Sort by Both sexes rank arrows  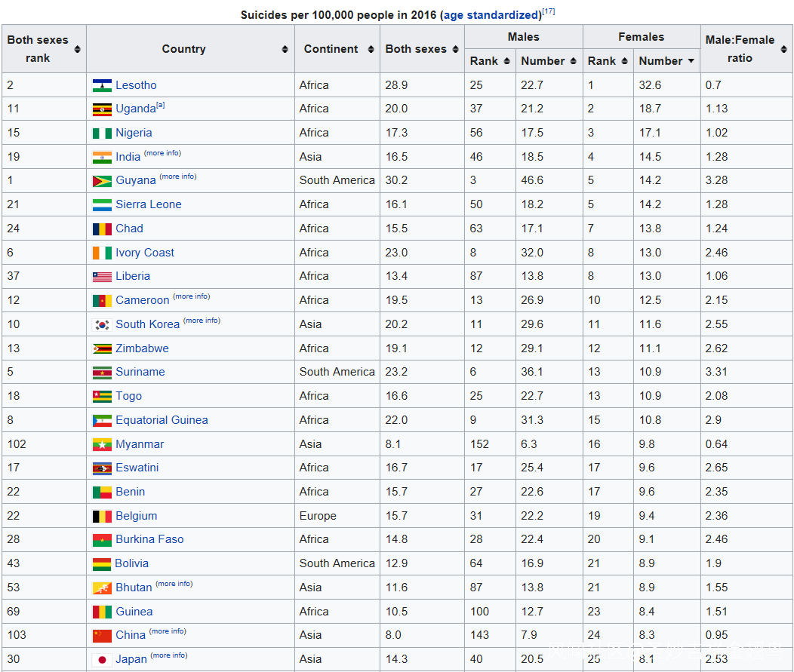[x=77, y=49]
